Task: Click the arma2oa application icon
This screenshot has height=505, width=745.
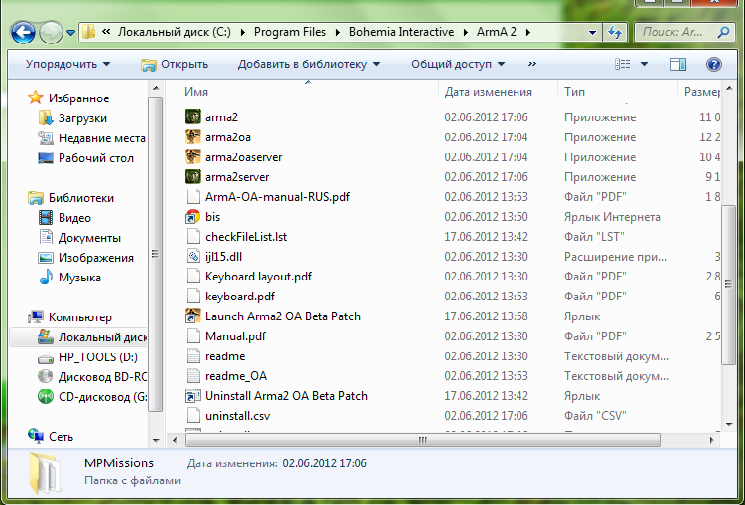Action: point(195,137)
